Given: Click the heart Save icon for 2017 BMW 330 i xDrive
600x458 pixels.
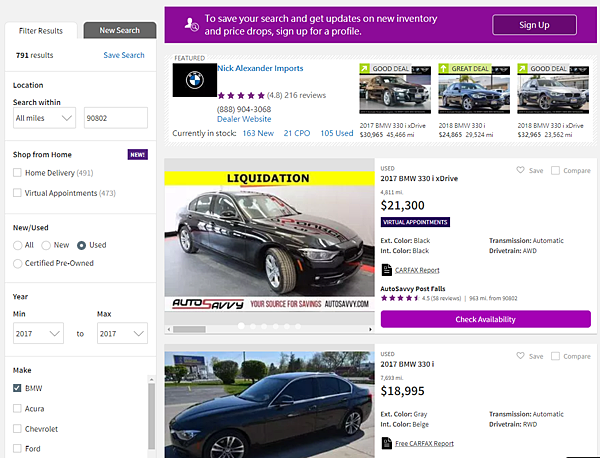Looking at the screenshot, I should (520, 170).
